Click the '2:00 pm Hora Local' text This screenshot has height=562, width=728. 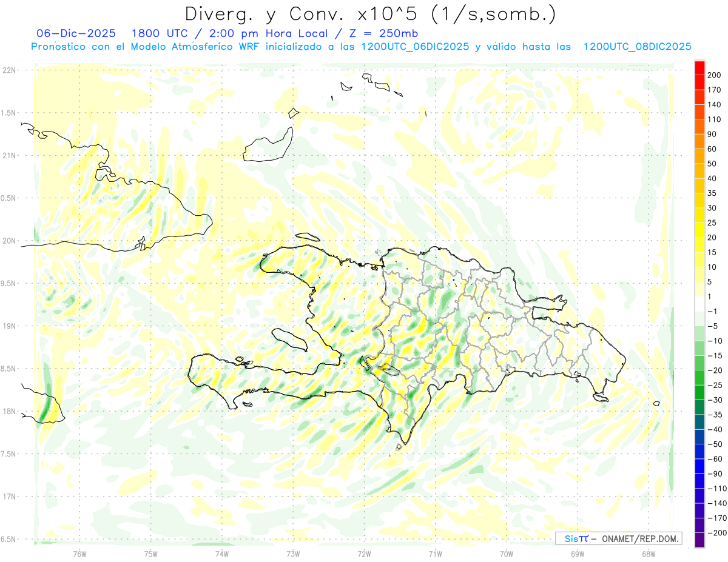click(x=265, y=33)
